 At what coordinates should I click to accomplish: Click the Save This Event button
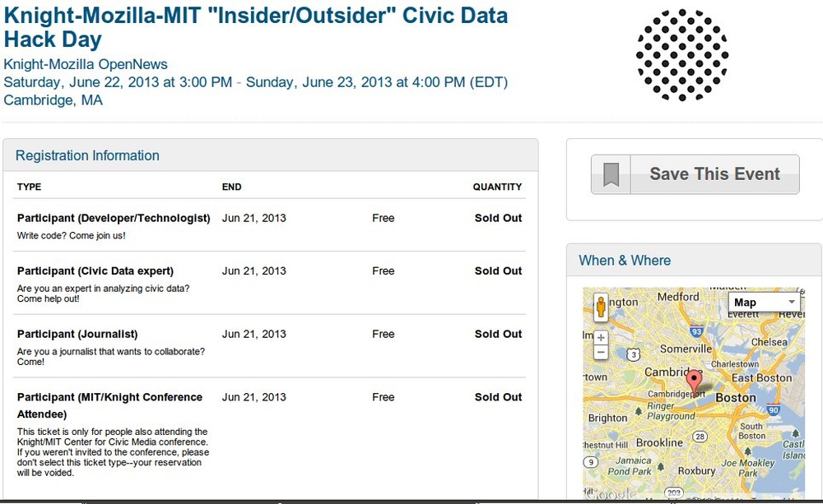pyautogui.click(x=695, y=174)
